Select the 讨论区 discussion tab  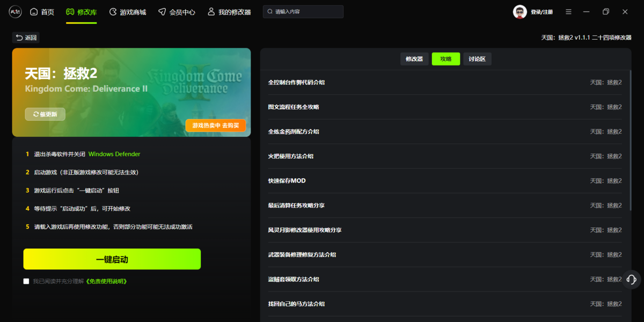pos(477,59)
